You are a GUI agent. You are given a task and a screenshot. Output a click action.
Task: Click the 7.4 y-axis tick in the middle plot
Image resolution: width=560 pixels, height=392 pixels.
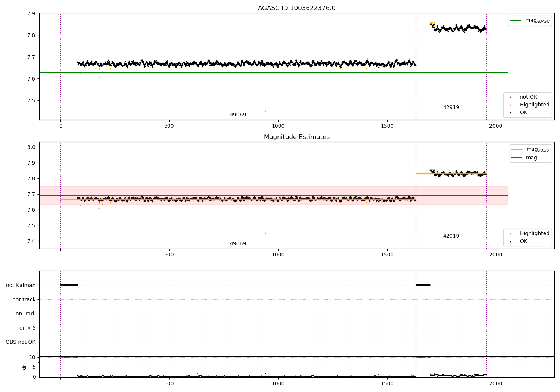click(31, 241)
